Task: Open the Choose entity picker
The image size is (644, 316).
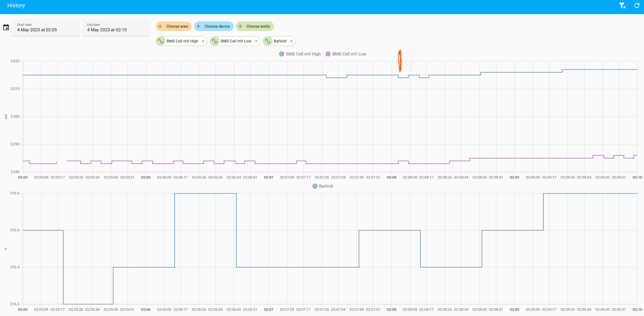Action: pos(255,26)
